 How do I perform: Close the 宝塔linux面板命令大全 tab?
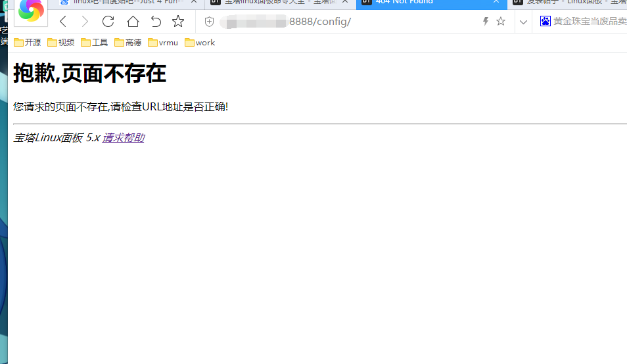(x=345, y=2)
